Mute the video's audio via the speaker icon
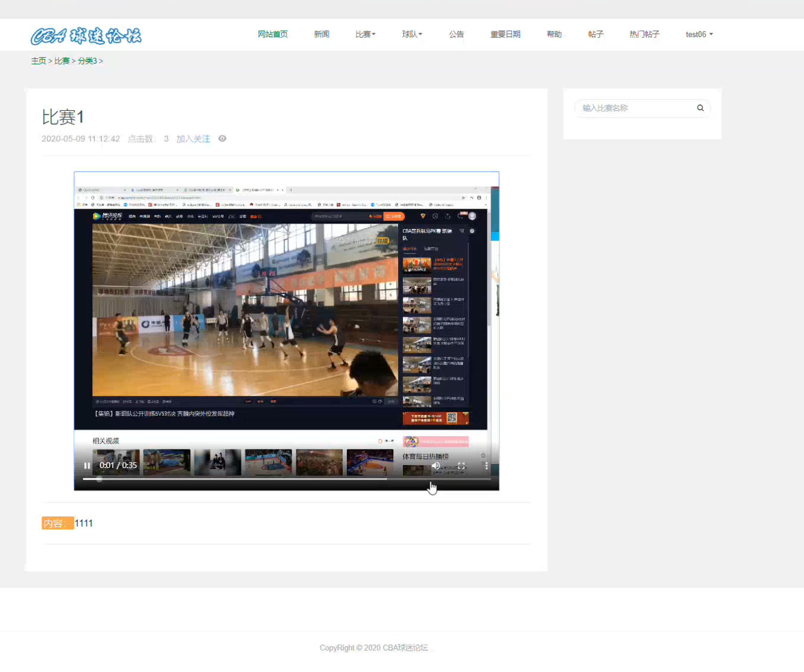 [x=436, y=465]
